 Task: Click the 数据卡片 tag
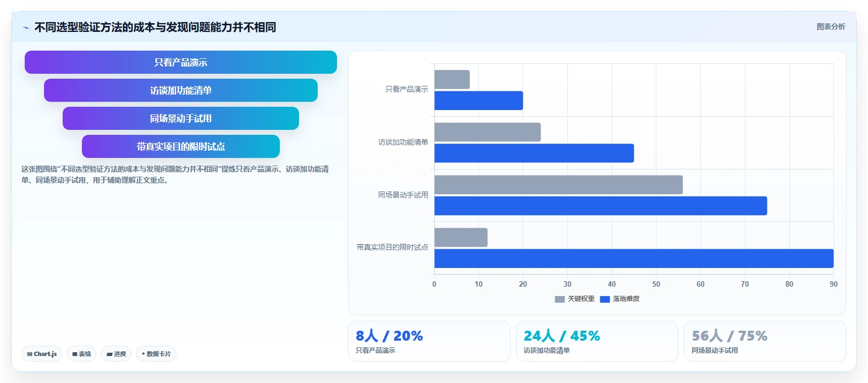pos(156,354)
